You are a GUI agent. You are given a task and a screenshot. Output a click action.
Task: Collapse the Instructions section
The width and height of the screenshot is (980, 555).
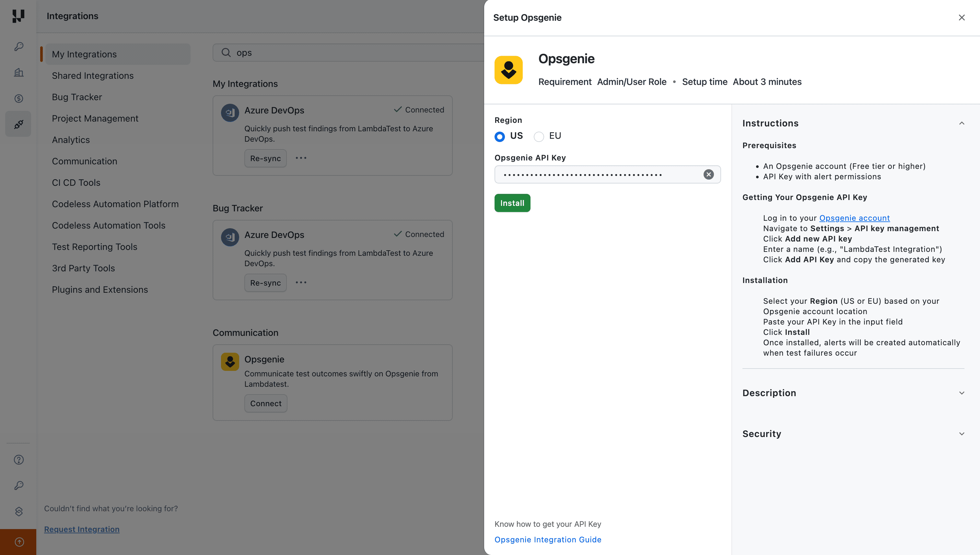pyautogui.click(x=961, y=123)
